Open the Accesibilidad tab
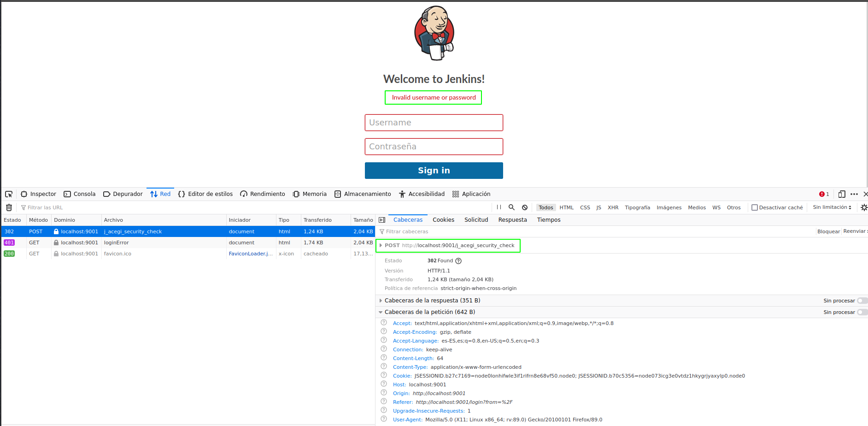 422,194
